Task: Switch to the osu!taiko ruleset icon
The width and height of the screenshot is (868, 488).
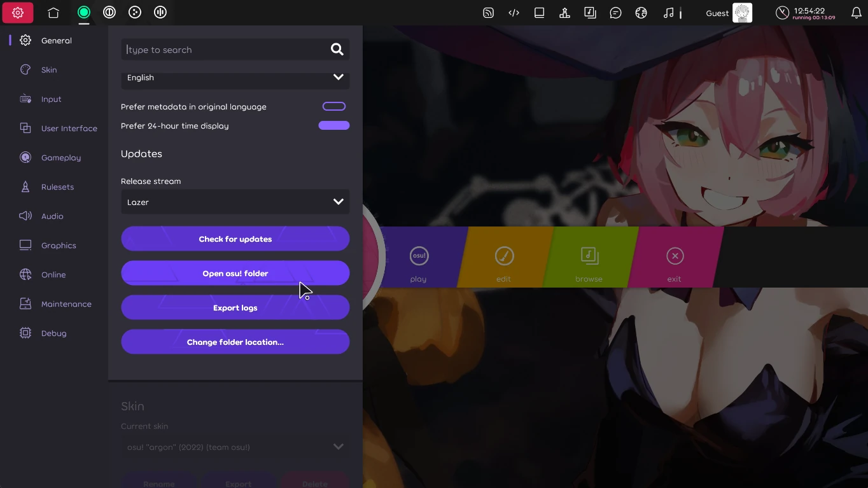Action: pyautogui.click(x=109, y=12)
